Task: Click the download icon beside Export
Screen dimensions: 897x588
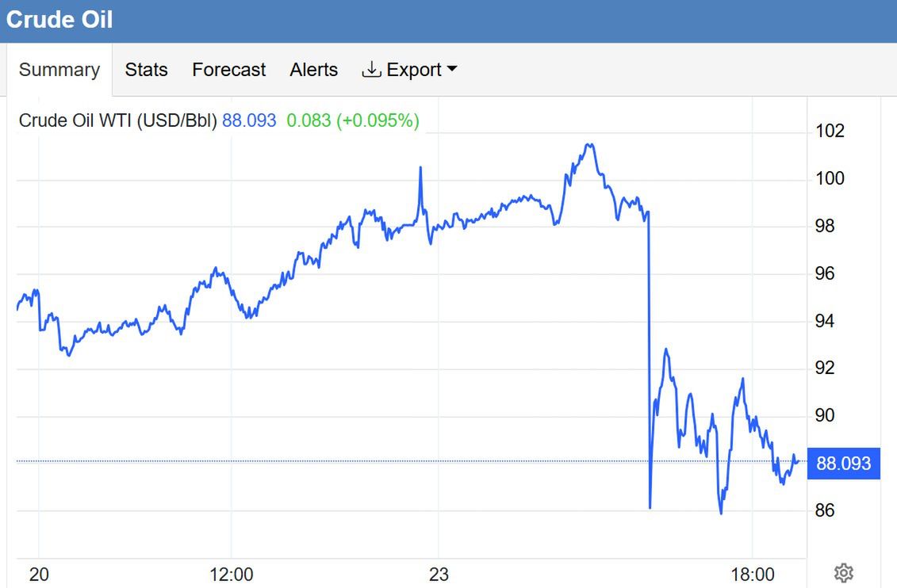Action: (x=371, y=69)
